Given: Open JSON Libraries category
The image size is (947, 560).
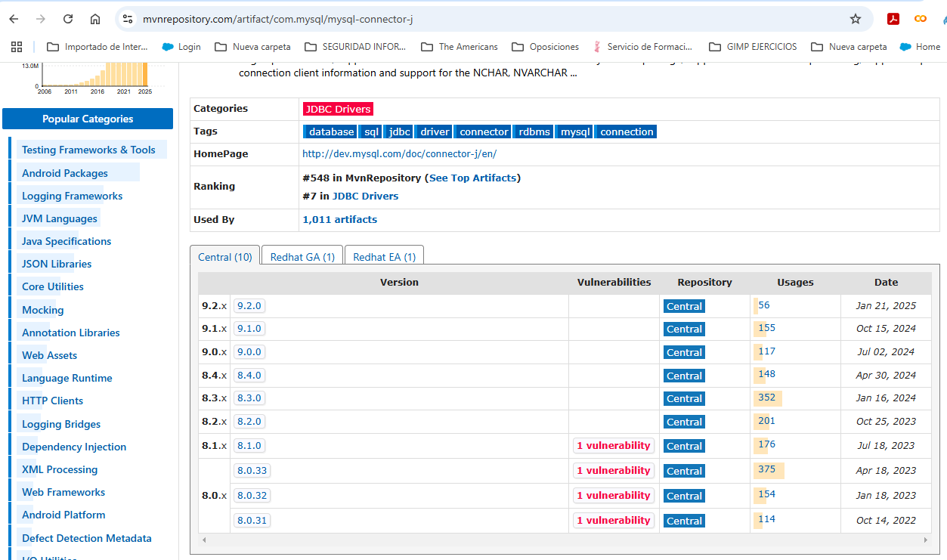Looking at the screenshot, I should click(x=57, y=264).
